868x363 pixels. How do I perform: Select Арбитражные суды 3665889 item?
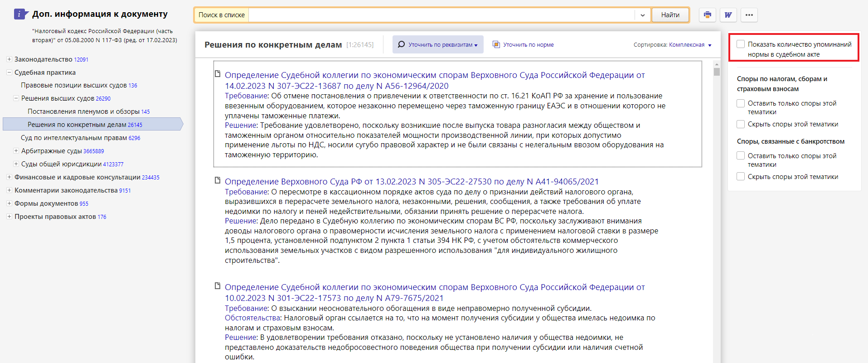pyautogui.click(x=63, y=151)
